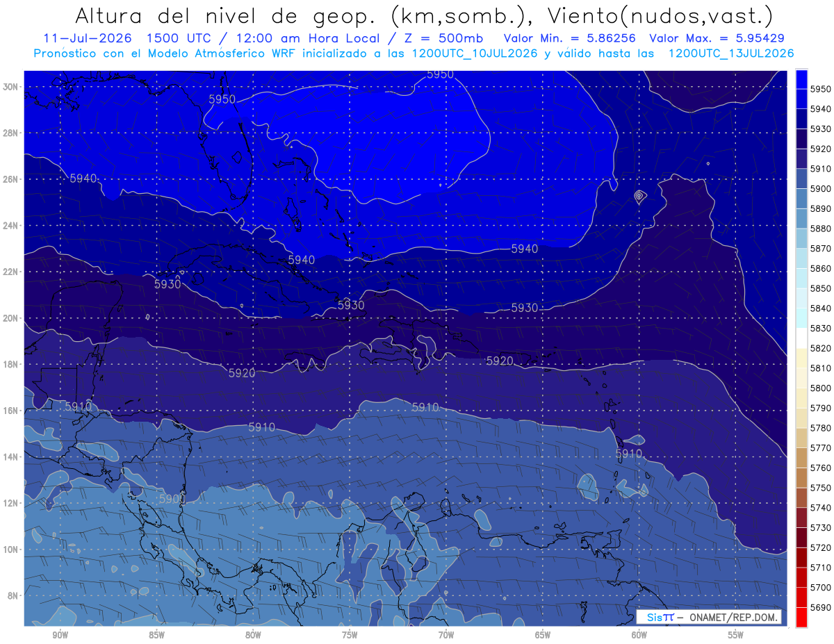Click the legend swatch between 5900 and 5890

[801, 198]
